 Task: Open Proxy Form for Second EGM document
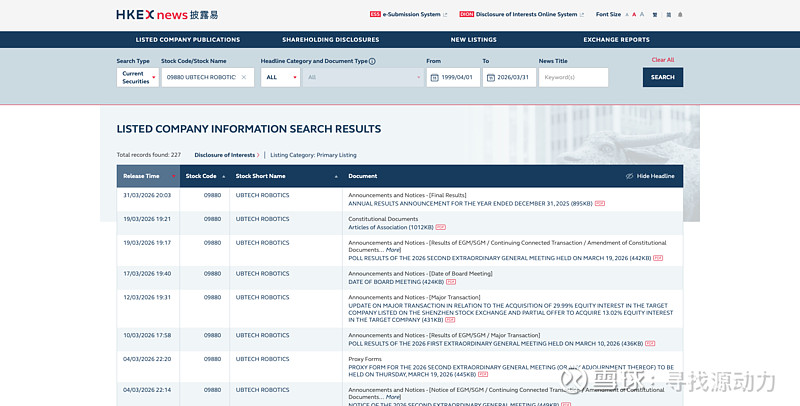(511, 371)
